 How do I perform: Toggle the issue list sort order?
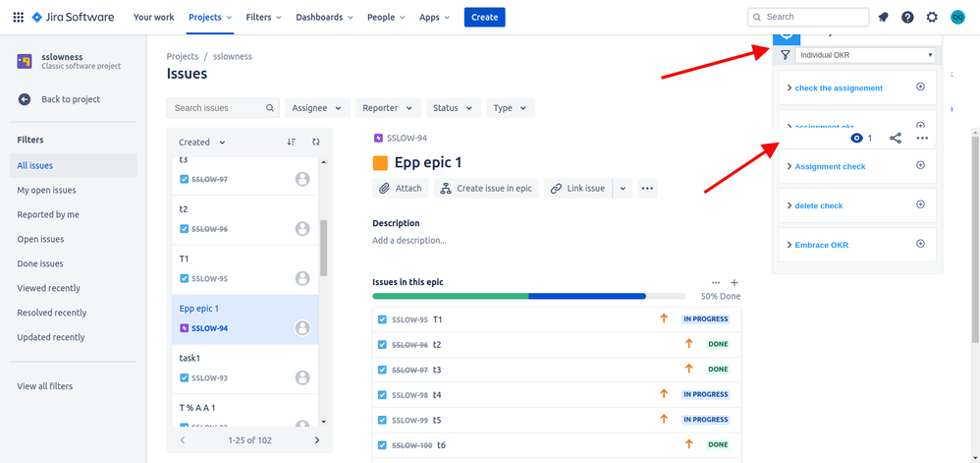coord(292,142)
